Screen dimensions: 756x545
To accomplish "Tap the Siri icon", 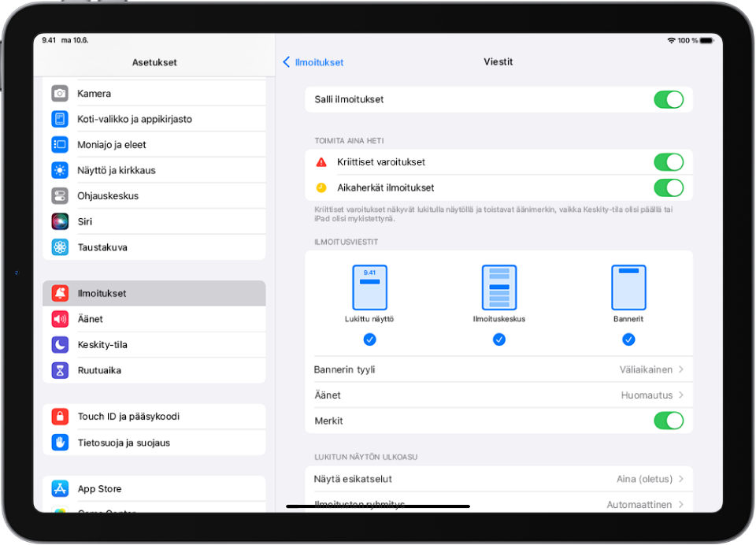I will [x=60, y=221].
